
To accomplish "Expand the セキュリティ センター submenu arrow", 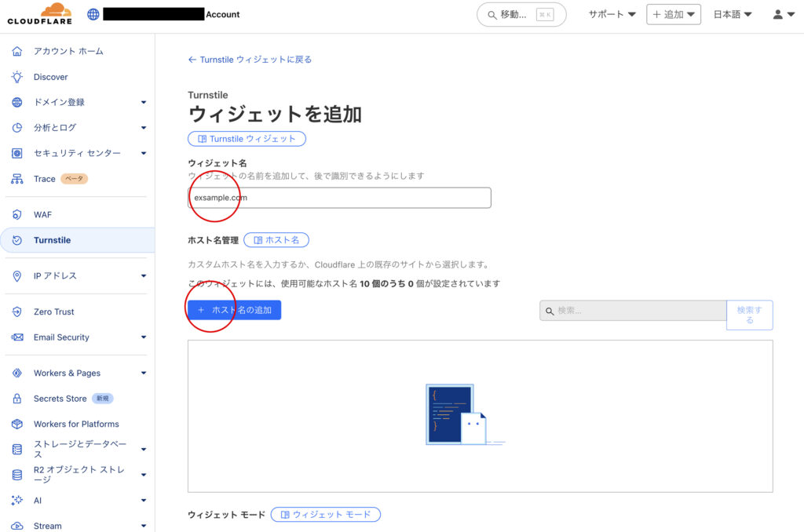I will pyautogui.click(x=144, y=153).
